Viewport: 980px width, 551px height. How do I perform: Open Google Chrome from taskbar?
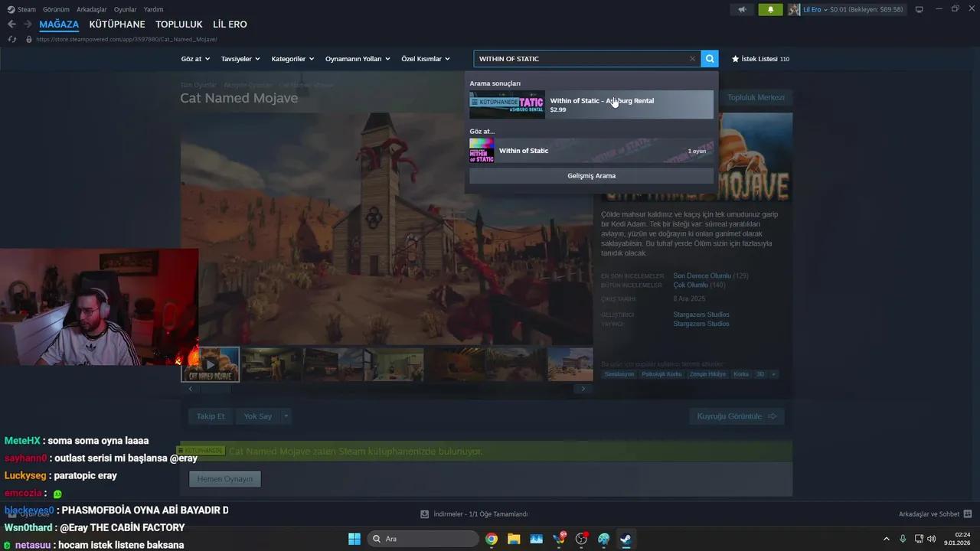pyautogui.click(x=492, y=539)
